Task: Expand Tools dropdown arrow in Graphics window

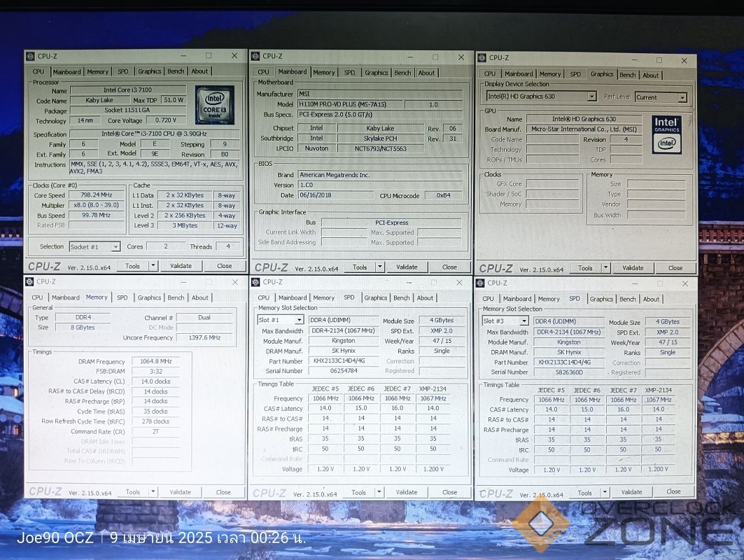Action: pos(605,267)
